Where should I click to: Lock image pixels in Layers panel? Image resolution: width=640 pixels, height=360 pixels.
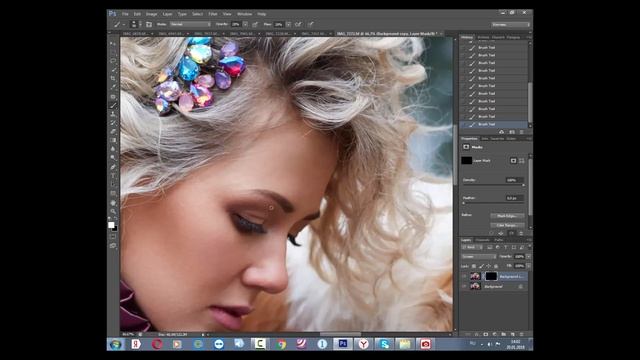pyautogui.click(x=481, y=266)
